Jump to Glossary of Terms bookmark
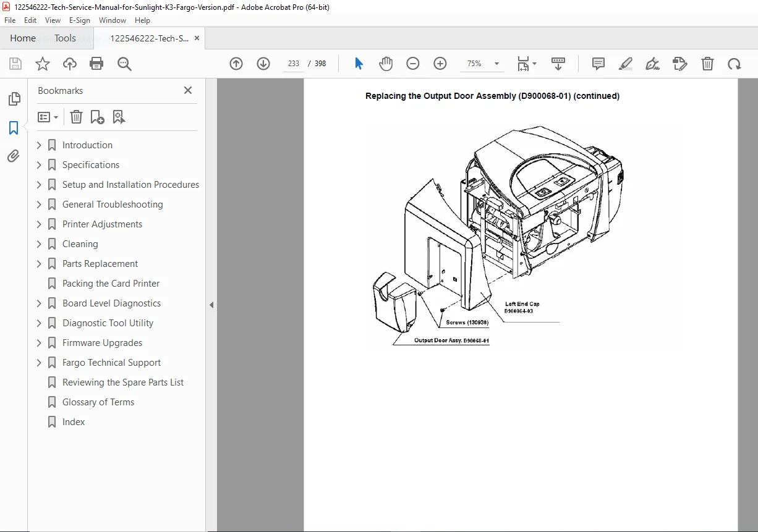The height and width of the screenshot is (532, 758). click(x=98, y=402)
